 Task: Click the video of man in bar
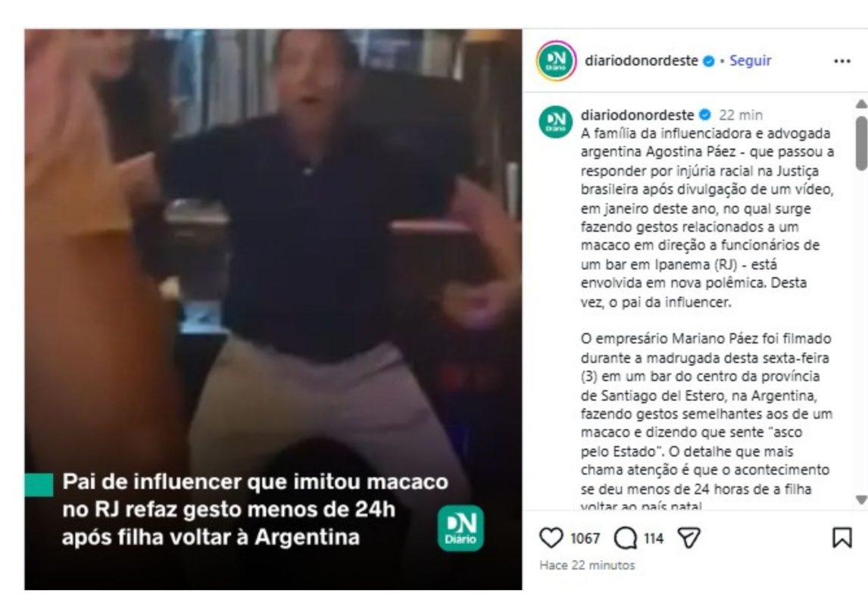[x=273, y=309]
